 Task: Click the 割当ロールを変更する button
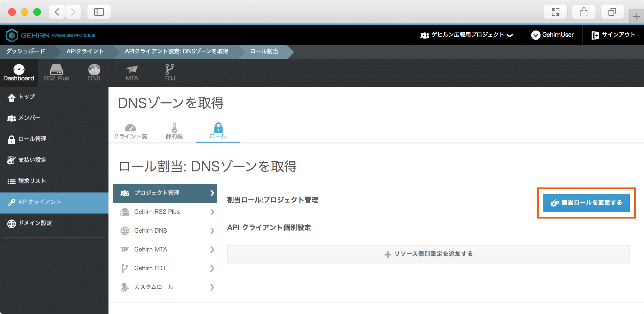(x=586, y=203)
